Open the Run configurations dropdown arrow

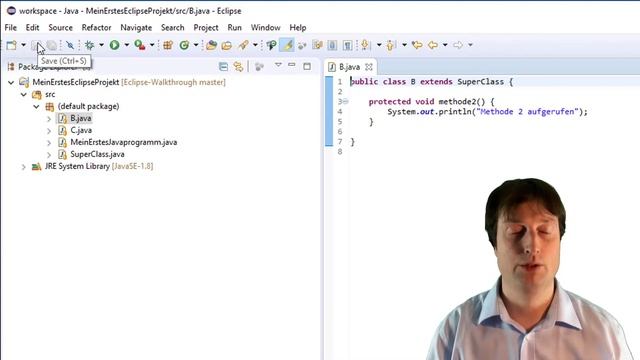pyautogui.click(x=127, y=45)
